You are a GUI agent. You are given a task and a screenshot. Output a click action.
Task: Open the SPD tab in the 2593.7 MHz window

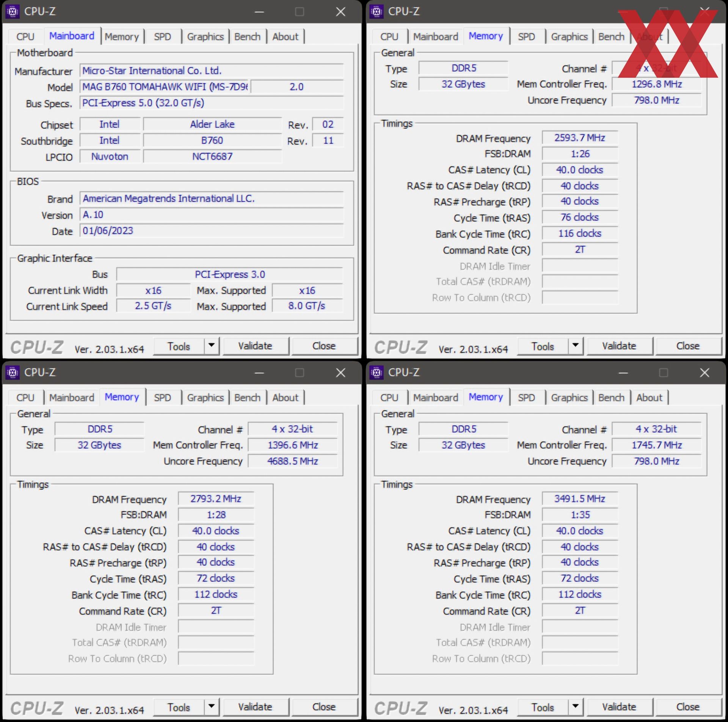click(x=526, y=37)
